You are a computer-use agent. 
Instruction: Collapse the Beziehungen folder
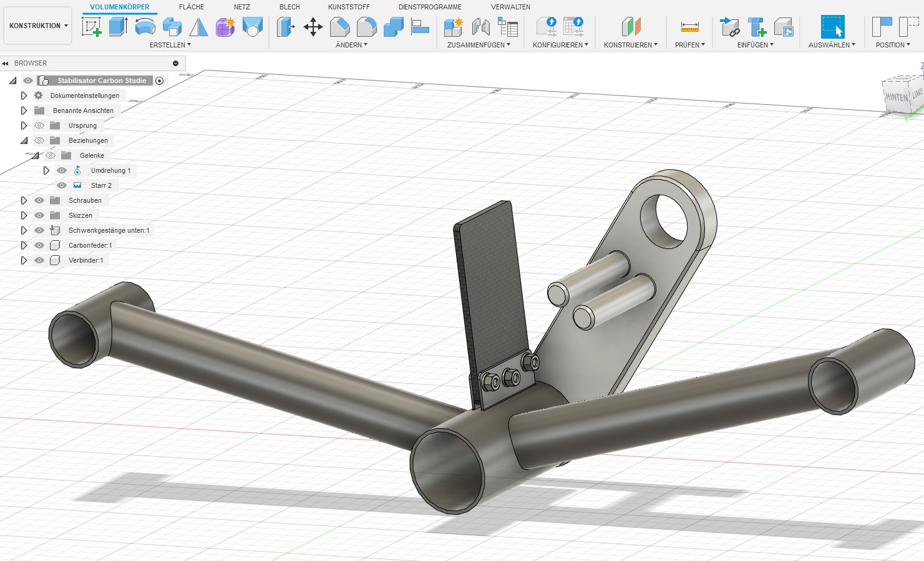[x=24, y=140]
